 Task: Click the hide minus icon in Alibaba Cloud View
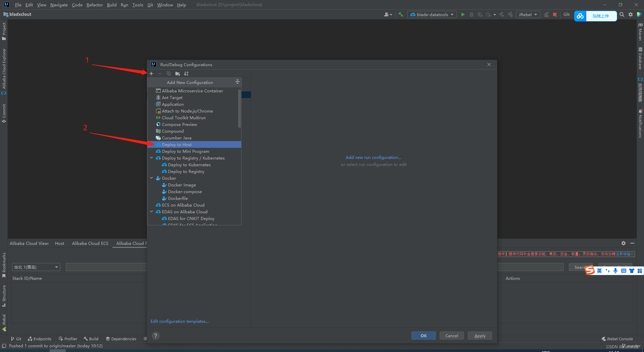[x=632, y=243]
